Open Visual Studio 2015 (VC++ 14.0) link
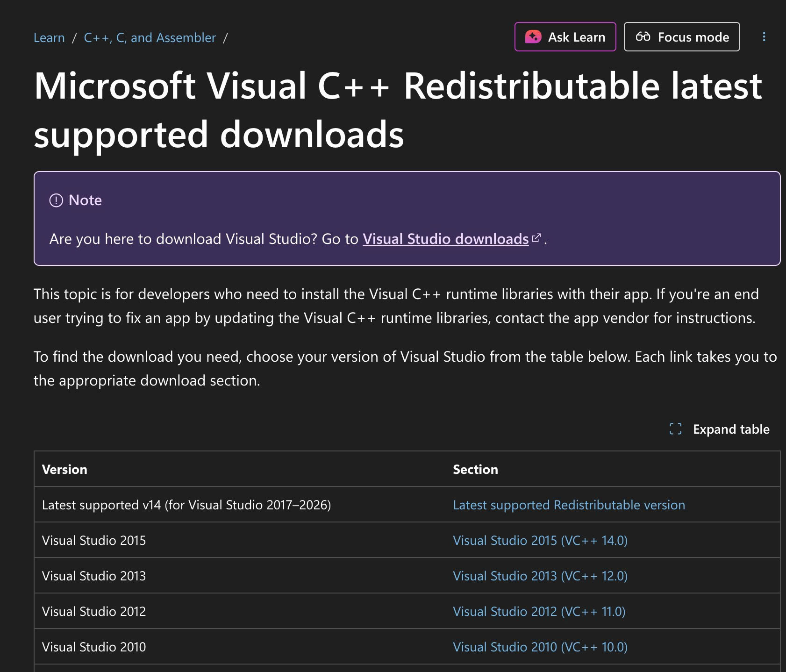Image resolution: width=786 pixels, height=672 pixels. (x=540, y=540)
